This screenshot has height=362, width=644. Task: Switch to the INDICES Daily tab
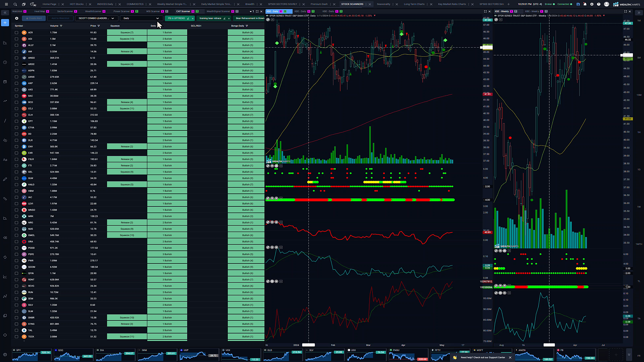[105, 4]
